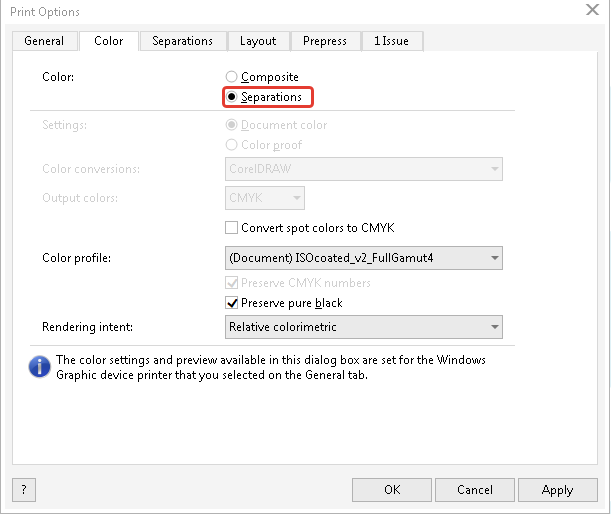Click the help question mark button
611x514 pixels.
23,490
